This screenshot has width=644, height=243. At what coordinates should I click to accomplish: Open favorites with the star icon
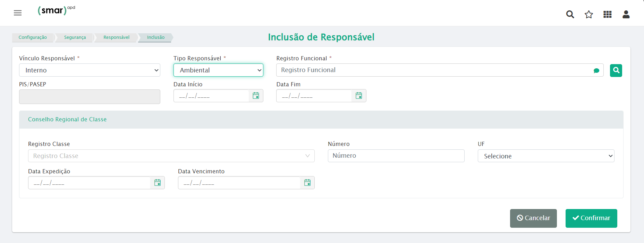pos(589,14)
